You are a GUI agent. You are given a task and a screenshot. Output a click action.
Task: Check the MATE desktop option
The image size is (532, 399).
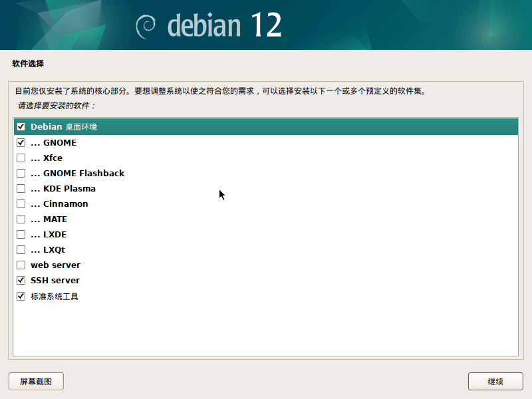(21, 219)
